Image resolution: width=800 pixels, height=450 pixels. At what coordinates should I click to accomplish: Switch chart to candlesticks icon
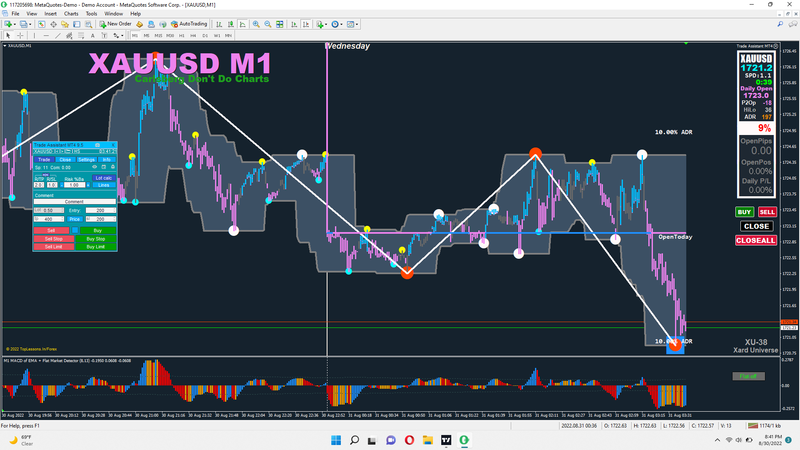click(x=231, y=24)
